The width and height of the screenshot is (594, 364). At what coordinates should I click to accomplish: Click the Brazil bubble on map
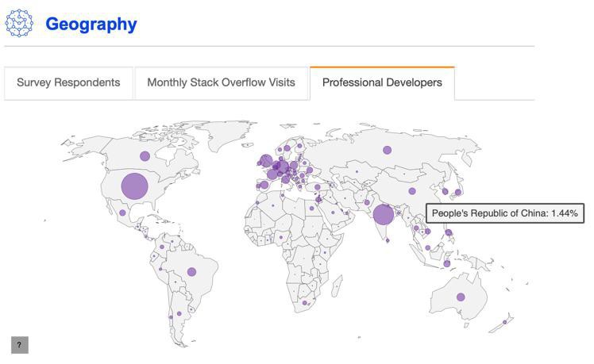(191, 272)
